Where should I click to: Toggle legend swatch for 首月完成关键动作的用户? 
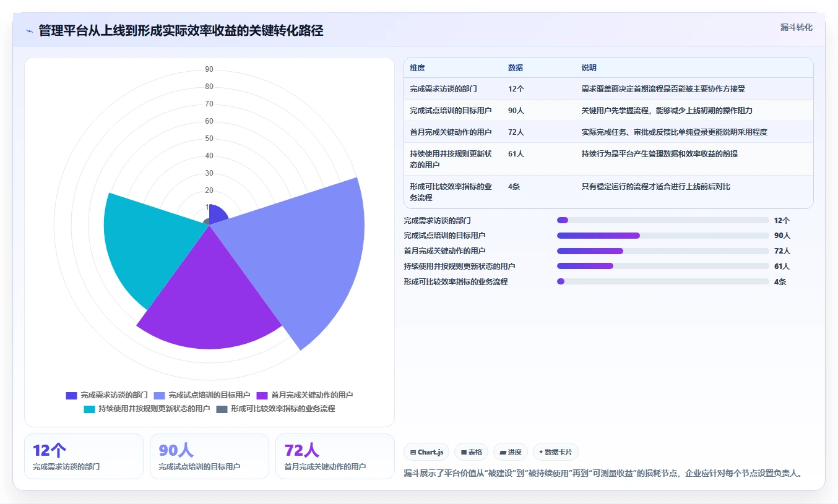(262, 395)
